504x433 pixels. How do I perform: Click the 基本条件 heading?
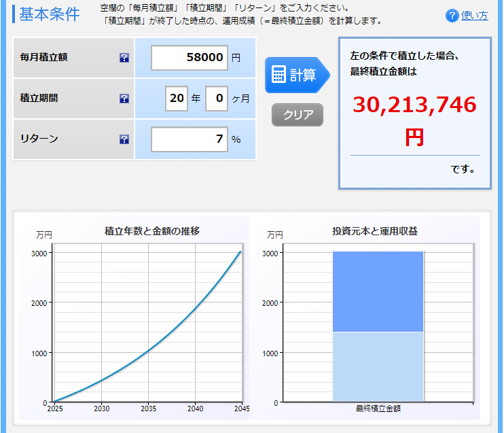coord(49,14)
